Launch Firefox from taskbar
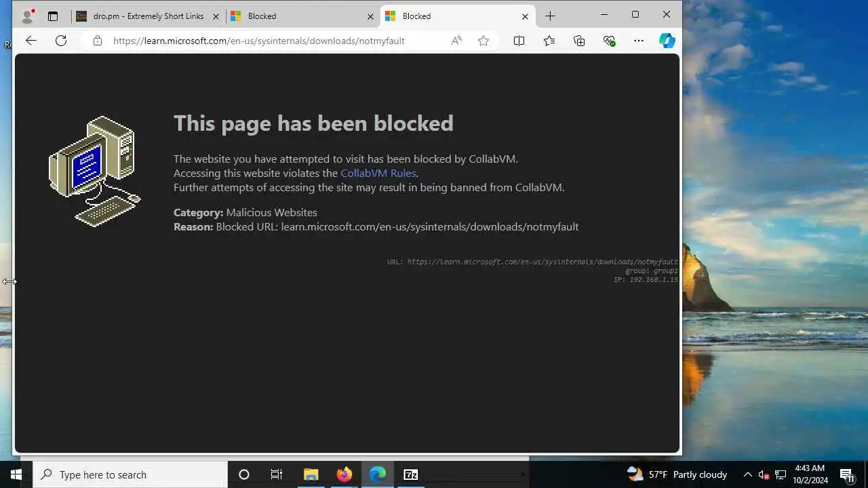 point(344,474)
